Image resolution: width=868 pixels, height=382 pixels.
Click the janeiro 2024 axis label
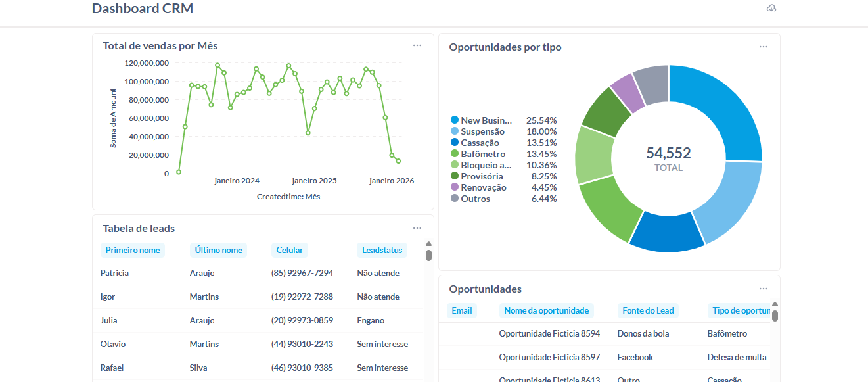(x=237, y=181)
